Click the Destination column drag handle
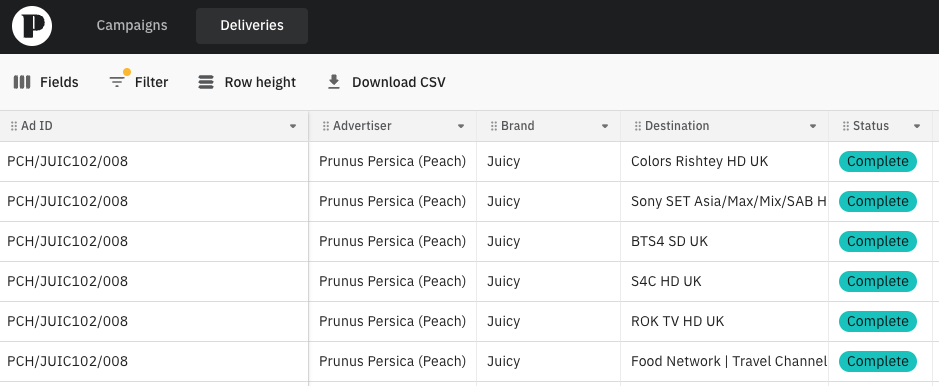The width and height of the screenshot is (939, 386). [x=638, y=126]
